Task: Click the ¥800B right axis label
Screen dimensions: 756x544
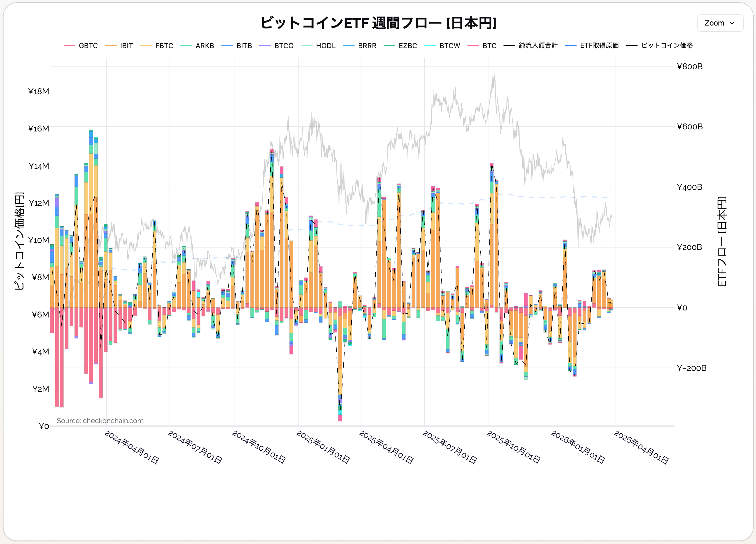Action: tap(690, 66)
